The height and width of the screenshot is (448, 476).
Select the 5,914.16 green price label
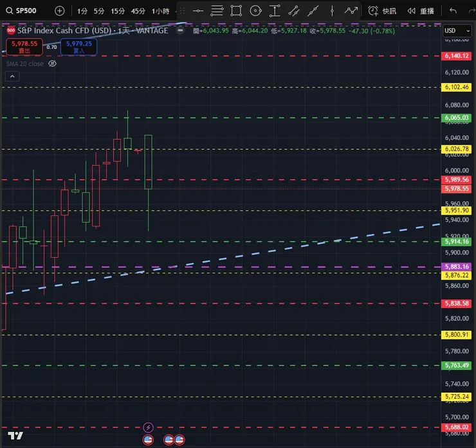456,242
